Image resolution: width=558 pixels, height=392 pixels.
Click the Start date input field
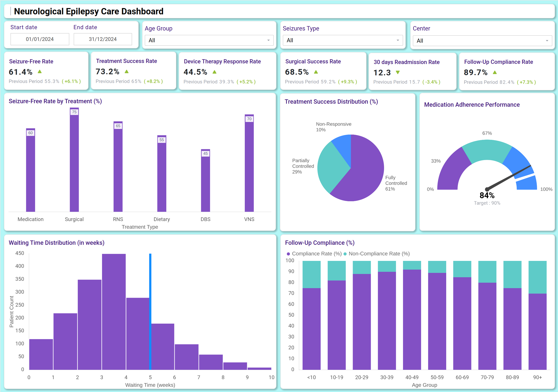(x=40, y=39)
